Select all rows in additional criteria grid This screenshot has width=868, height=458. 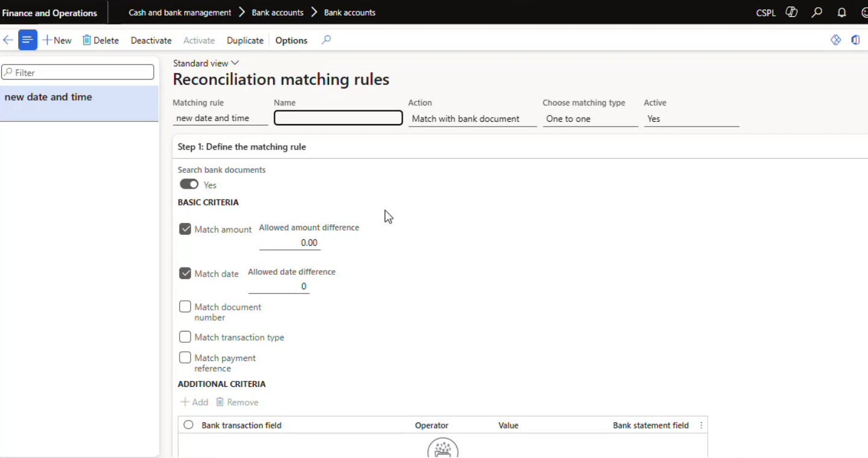click(x=189, y=425)
